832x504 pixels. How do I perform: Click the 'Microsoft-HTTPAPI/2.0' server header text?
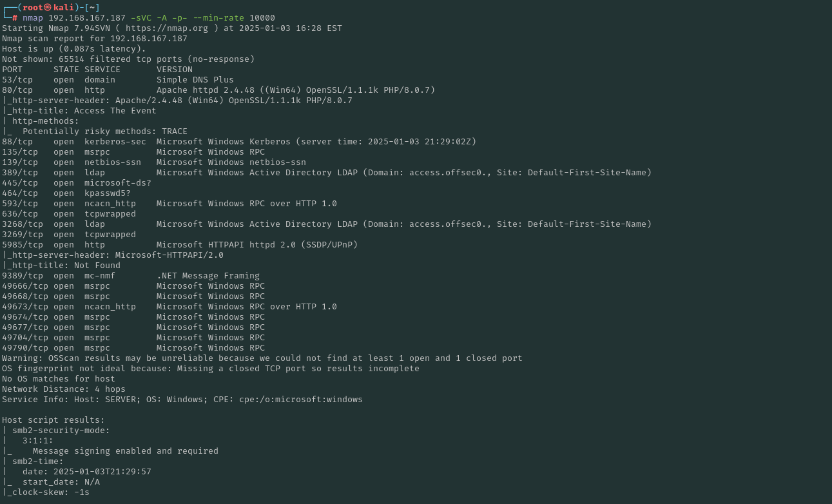(x=169, y=255)
